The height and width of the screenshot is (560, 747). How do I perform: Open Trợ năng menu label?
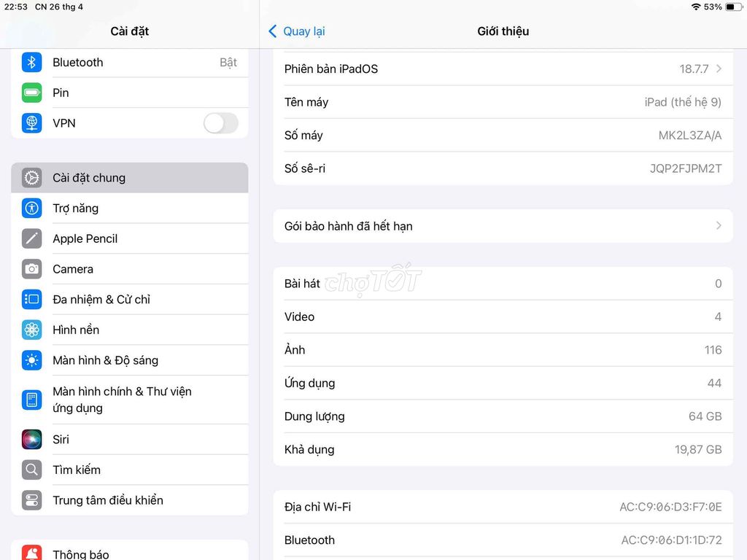(75, 208)
